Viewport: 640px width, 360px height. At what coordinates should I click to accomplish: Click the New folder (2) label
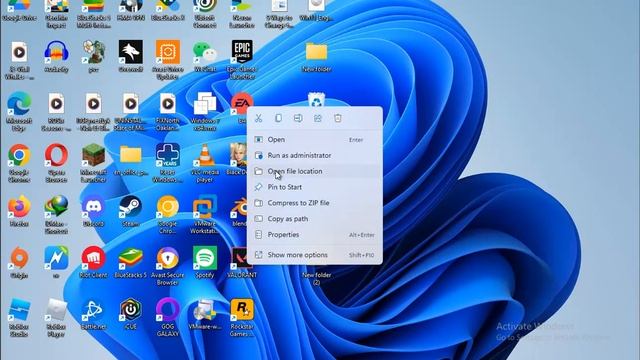317,278
